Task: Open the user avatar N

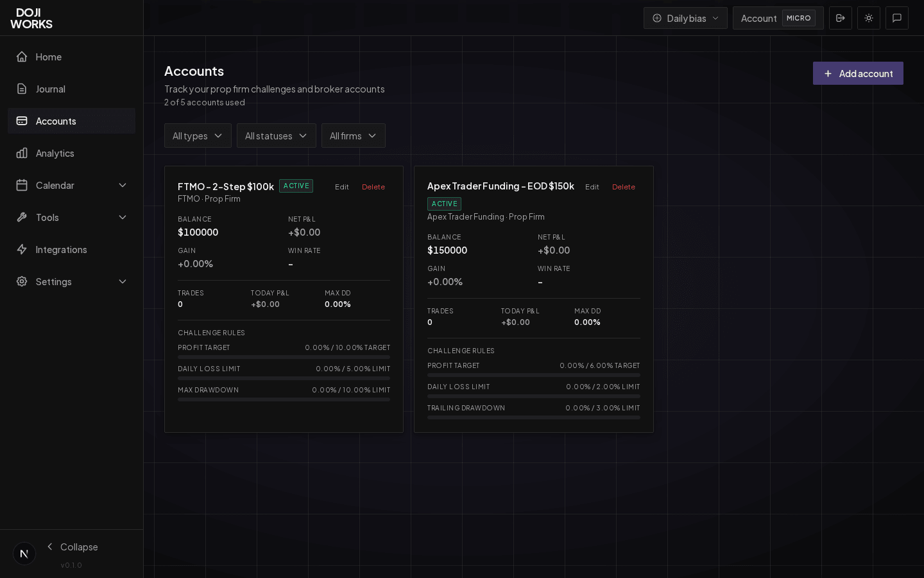Action: coord(24,554)
